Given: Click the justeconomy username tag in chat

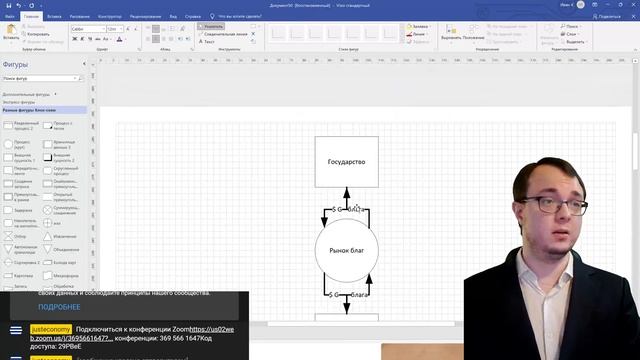Looking at the screenshot, I should (51, 329).
